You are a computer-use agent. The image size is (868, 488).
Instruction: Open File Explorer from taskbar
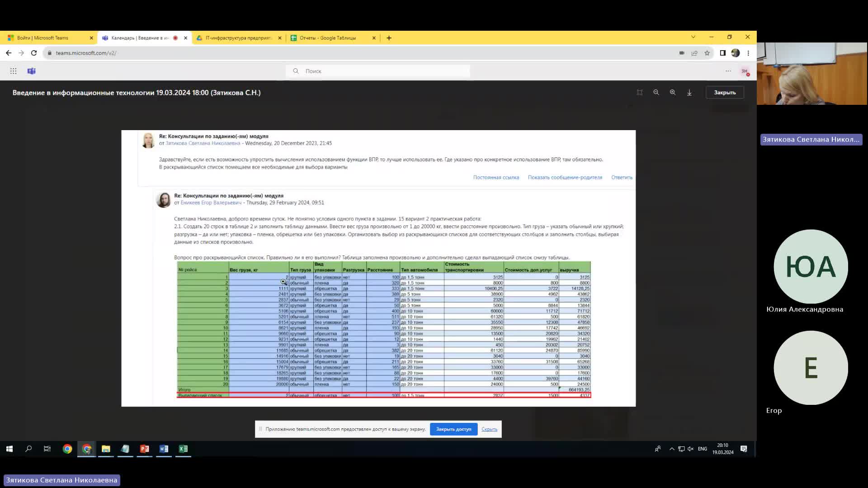coord(106,449)
